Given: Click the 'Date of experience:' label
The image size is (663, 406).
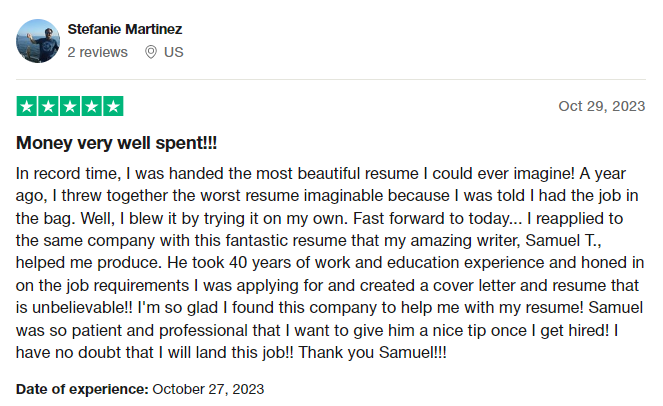Looking at the screenshot, I should point(82,389).
